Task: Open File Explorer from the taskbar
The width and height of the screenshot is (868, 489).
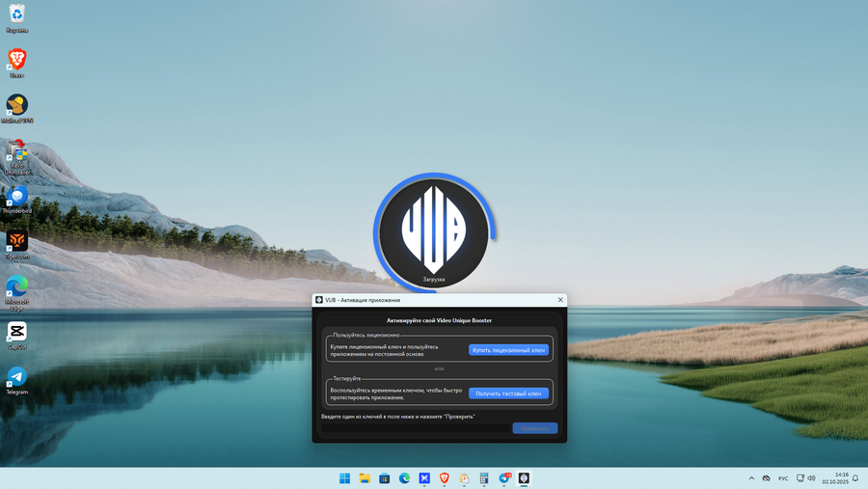Action: (x=365, y=478)
